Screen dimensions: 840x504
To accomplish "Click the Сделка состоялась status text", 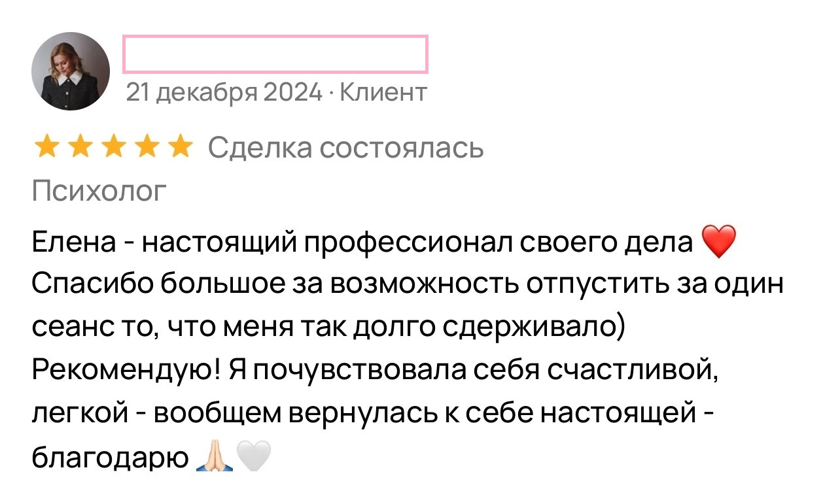I will [x=345, y=148].
